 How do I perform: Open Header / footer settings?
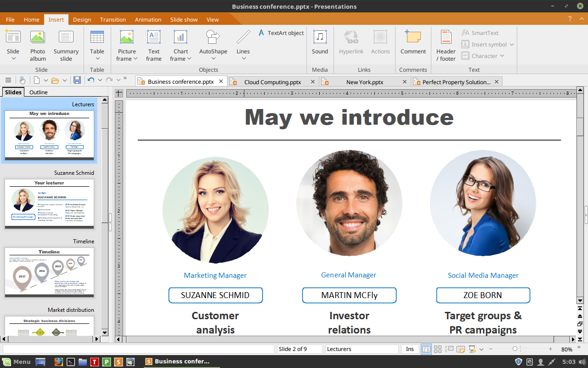(x=446, y=45)
